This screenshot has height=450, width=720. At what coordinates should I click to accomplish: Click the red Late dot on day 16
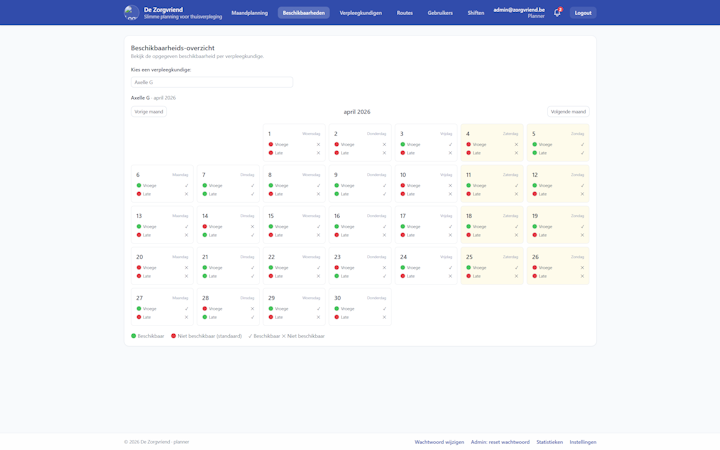click(337, 235)
